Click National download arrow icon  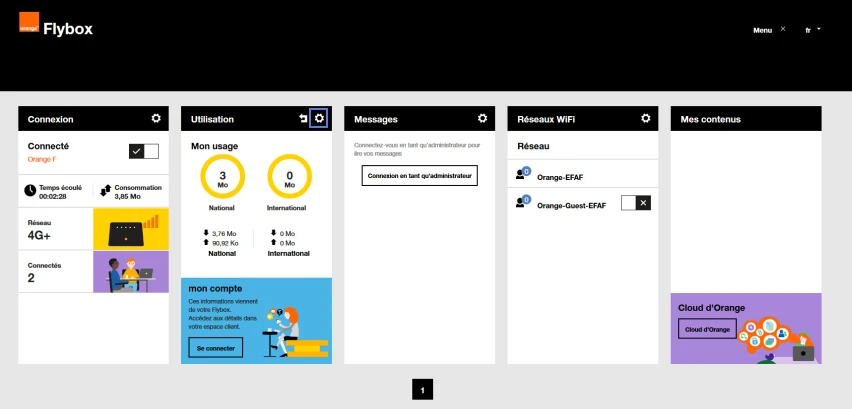click(206, 233)
